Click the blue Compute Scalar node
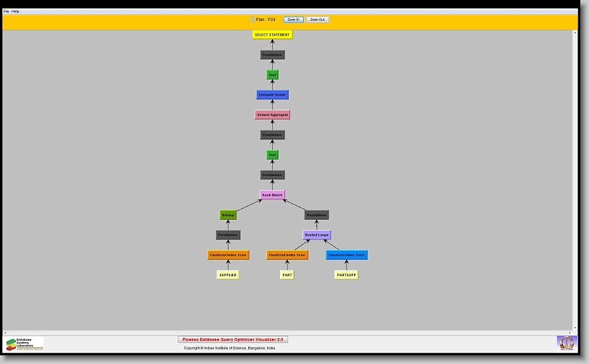 pyautogui.click(x=273, y=95)
